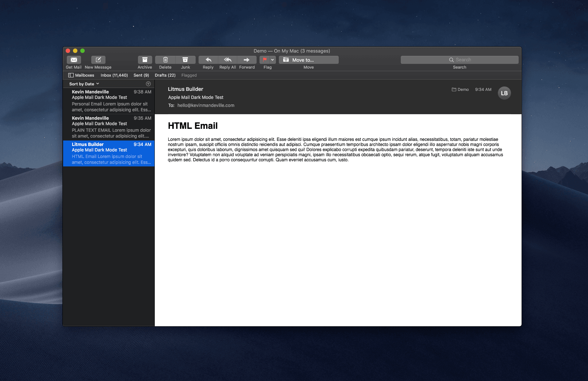This screenshot has width=588, height=381.
Task: Archive the selected email
Action: click(x=145, y=60)
